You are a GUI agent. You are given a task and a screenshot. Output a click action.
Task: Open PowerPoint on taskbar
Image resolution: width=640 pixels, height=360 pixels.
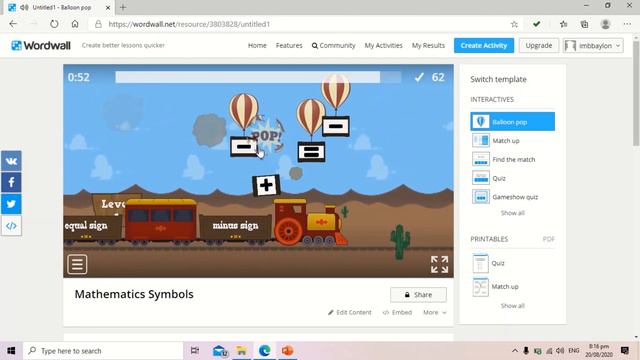[287, 351]
